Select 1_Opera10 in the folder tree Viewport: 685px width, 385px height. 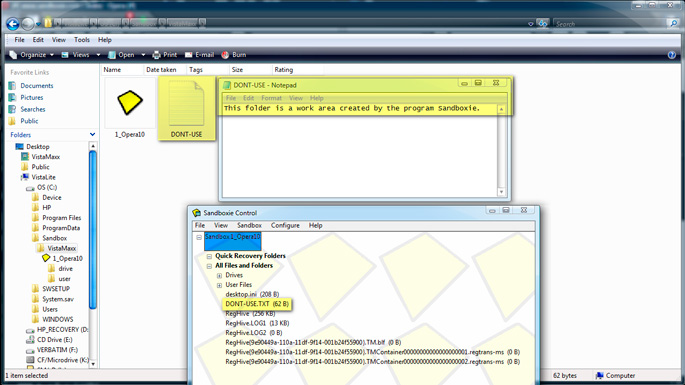point(67,259)
